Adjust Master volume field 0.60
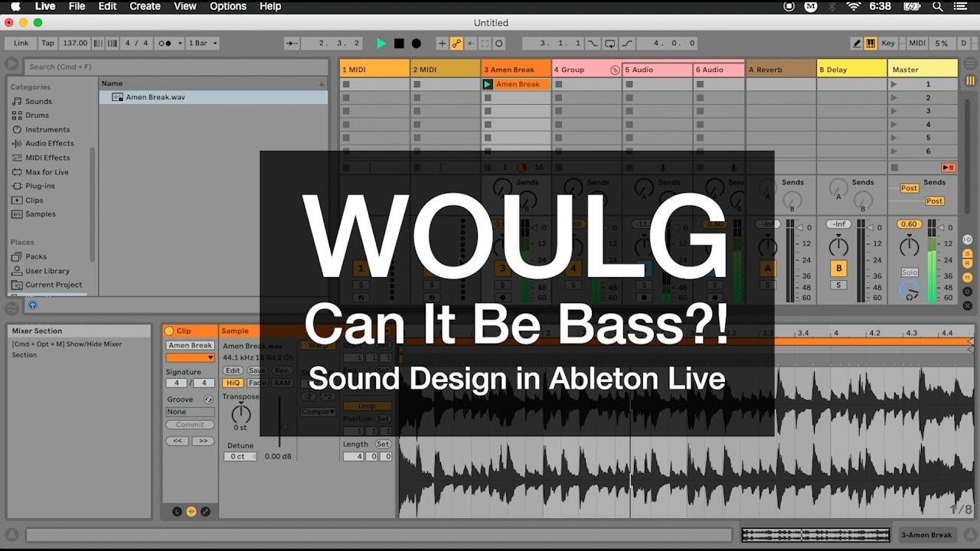Viewport: 980px width, 551px height. [x=909, y=224]
